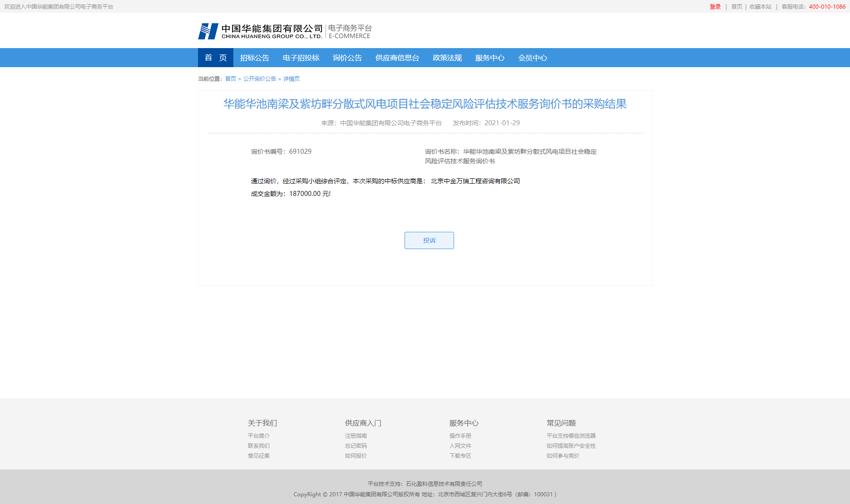Open the 操作手册 operation manual

coord(460,435)
